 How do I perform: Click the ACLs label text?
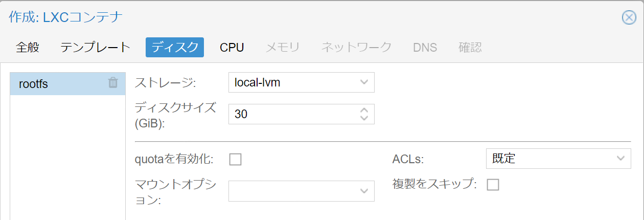408,159
